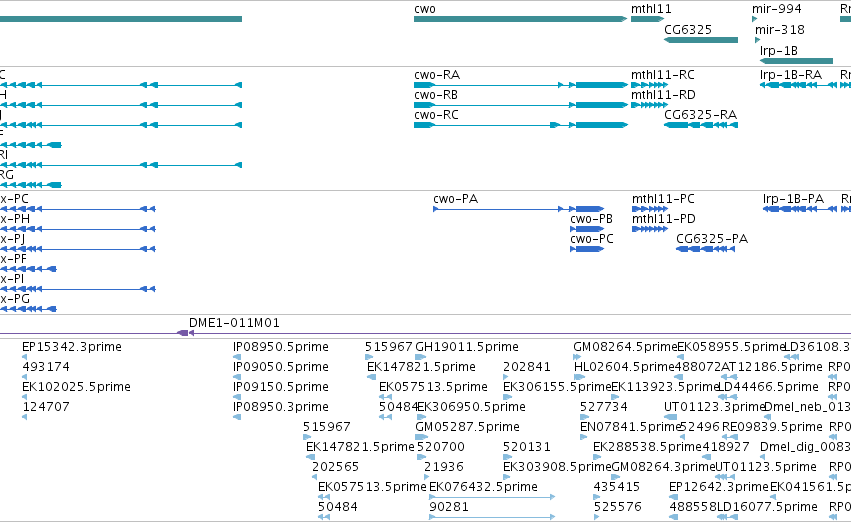851x522 pixels.
Task: Click the 525576 EST label
Action: 618,507
